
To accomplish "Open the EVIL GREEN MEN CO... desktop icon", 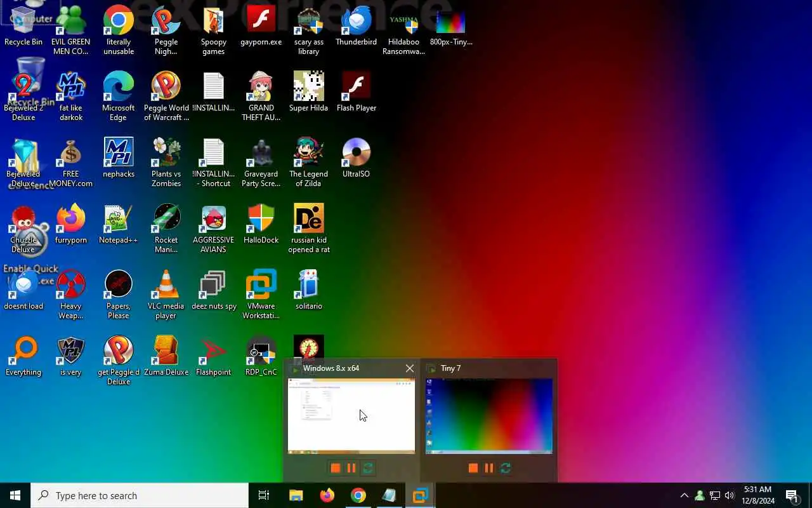I will pos(70,30).
